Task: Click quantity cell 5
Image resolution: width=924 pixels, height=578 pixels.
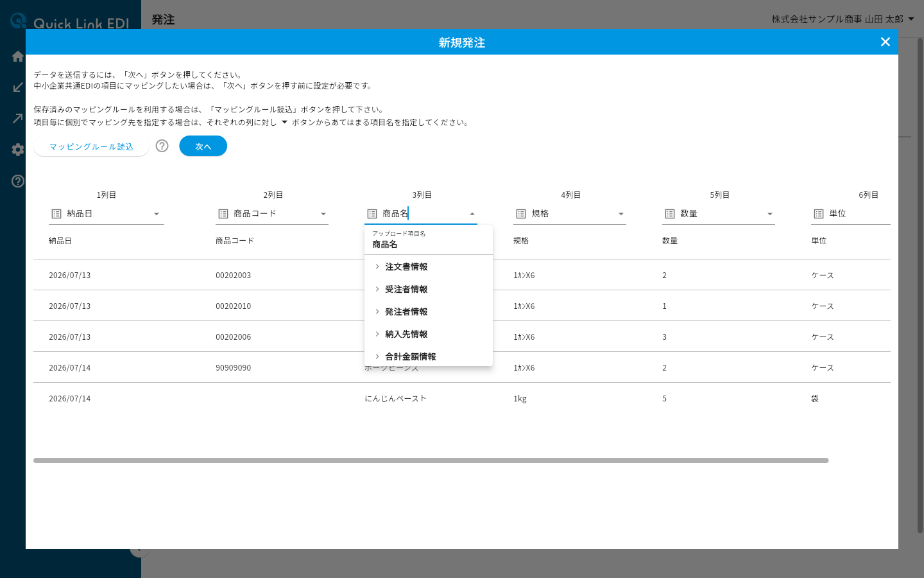Action: click(x=665, y=398)
